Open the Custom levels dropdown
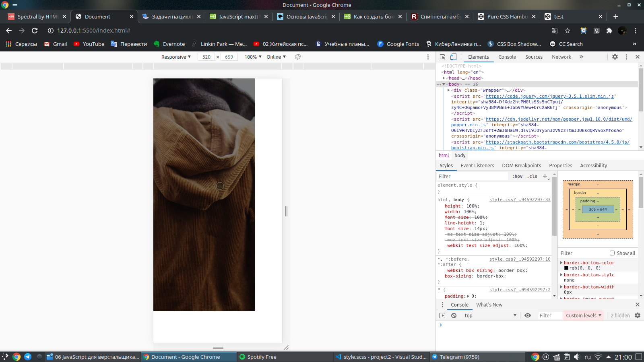 (584, 315)
